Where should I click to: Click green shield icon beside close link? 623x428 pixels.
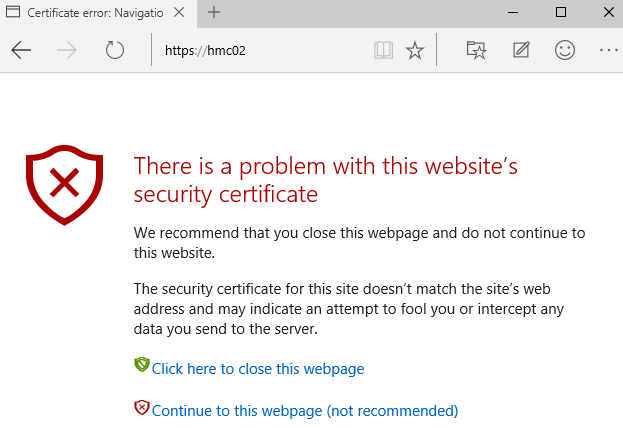click(141, 366)
